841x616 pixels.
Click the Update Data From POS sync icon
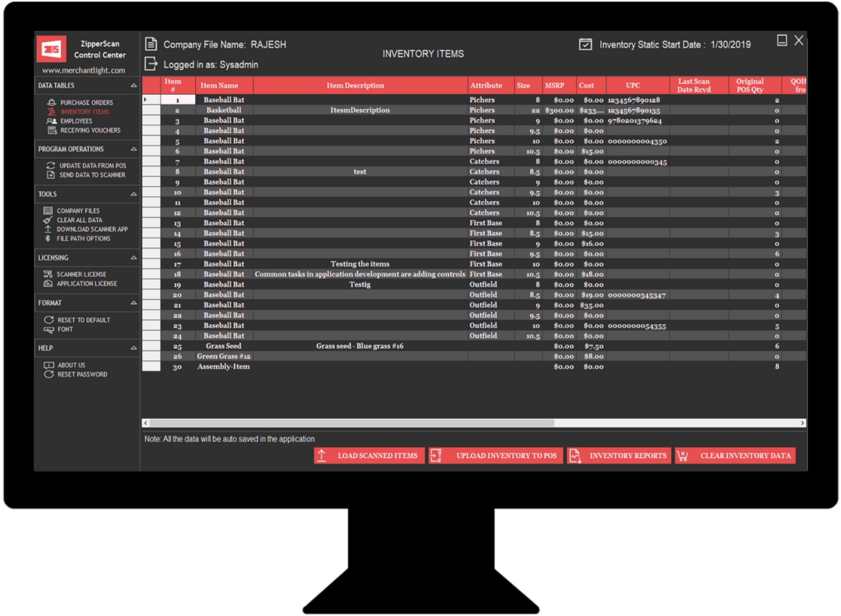[x=50, y=165]
